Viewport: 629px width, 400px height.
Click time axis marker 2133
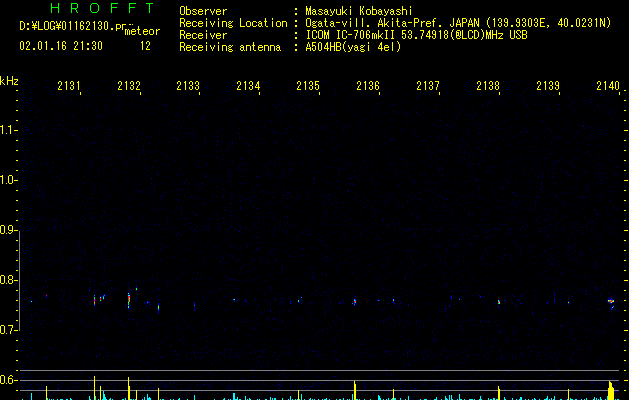188,85
